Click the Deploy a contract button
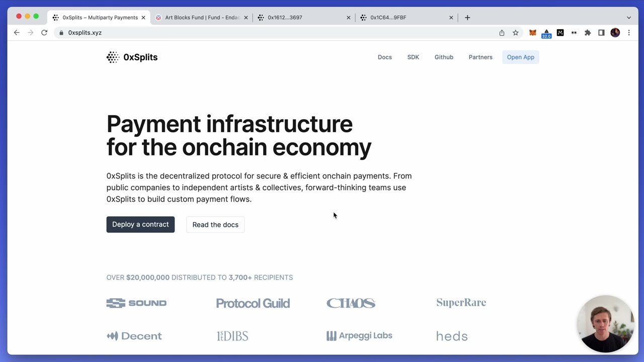Viewport: 644px width, 362px height. [140, 224]
